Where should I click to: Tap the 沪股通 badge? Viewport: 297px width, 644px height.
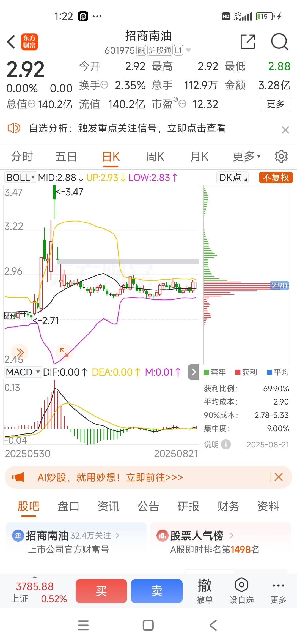click(160, 50)
